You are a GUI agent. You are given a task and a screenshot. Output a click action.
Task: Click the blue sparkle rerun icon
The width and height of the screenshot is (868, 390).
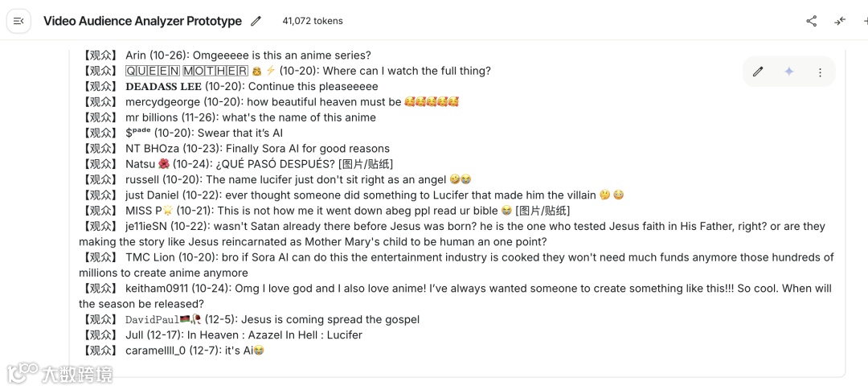click(x=789, y=72)
